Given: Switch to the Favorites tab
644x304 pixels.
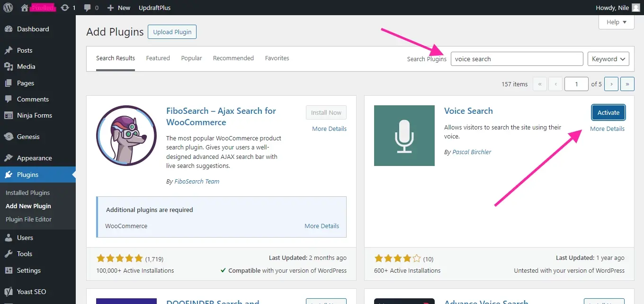Looking at the screenshot, I should click(277, 58).
